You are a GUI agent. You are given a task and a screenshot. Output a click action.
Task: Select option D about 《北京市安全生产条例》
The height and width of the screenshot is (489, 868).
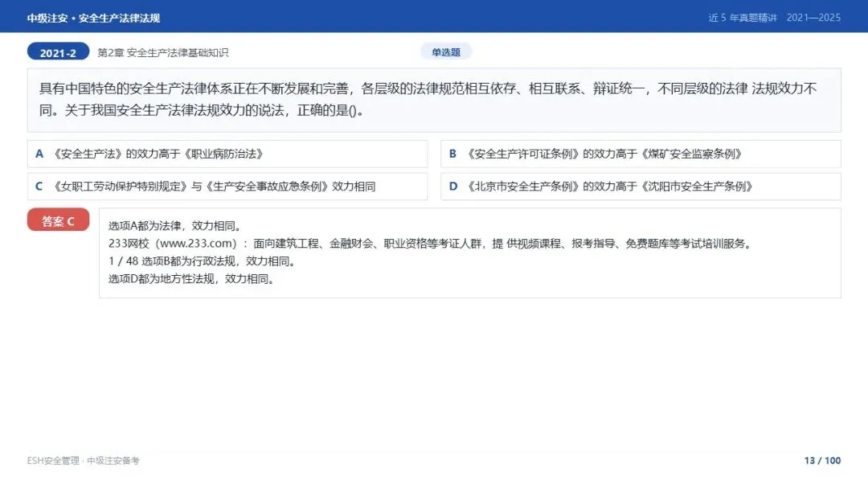641,187
